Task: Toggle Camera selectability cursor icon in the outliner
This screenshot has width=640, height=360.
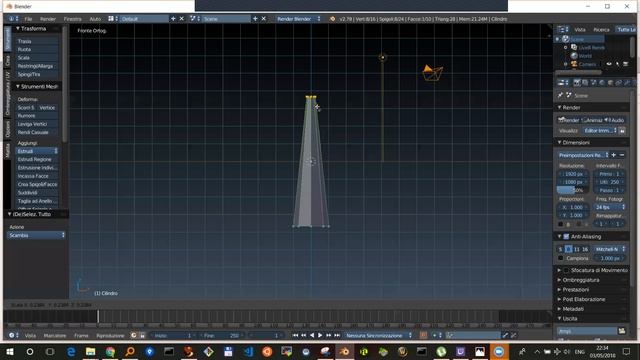Action: click(618, 64)
